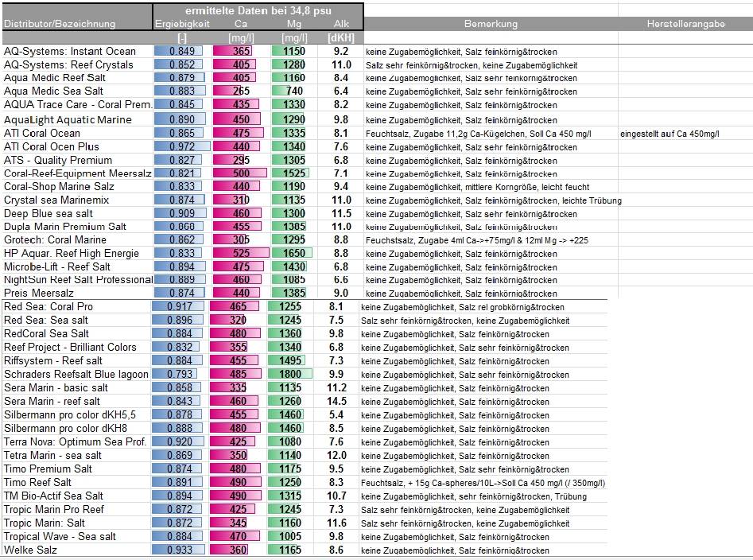Click Ca value 295 for ATS - Quality Premium
753x560 pixels.
[241, 160]
